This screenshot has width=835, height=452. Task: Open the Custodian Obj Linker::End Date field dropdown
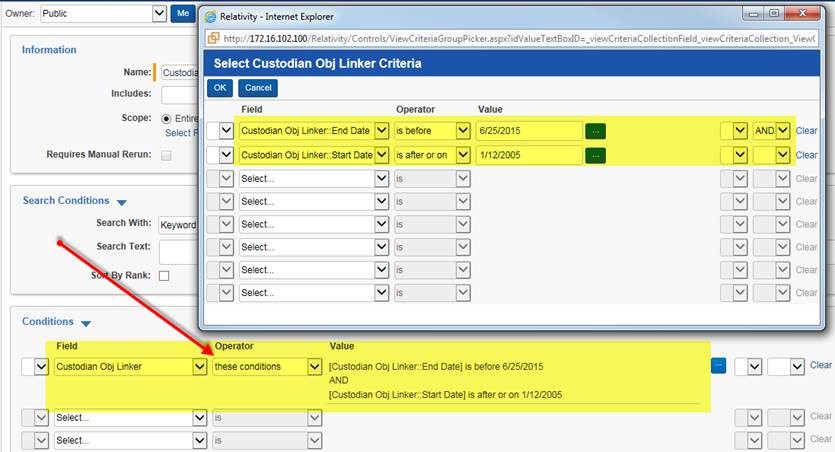pos(314,130)
